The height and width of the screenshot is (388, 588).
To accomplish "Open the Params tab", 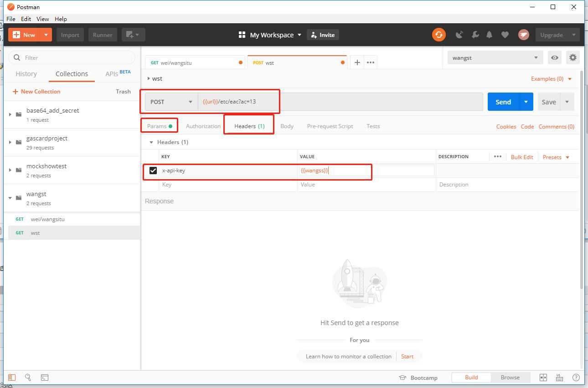I will 160,126.
